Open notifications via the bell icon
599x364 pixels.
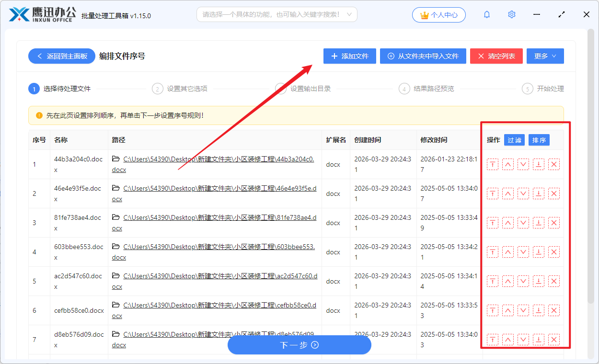pos(486,14)
